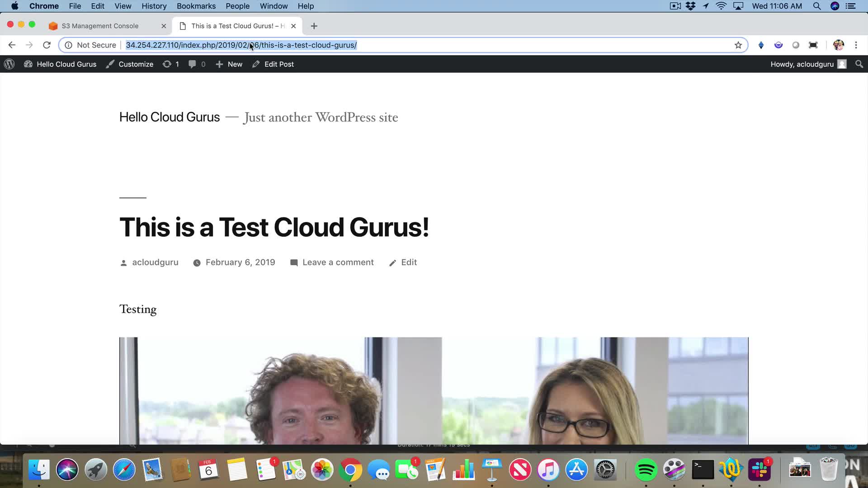Image resolution: width=868 pixels, height=488 pixels.
Task: Click the Not Secure site info icon
Action: 69,45
